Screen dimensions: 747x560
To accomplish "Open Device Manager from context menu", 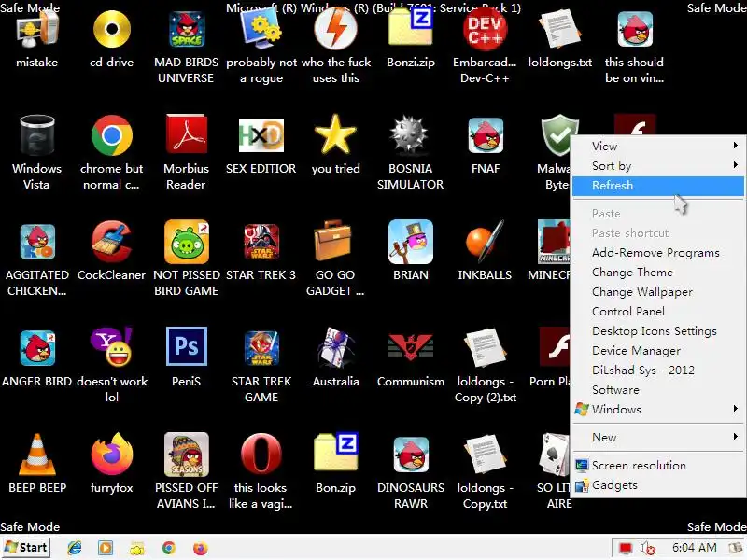I will click(x=658, y=351).
